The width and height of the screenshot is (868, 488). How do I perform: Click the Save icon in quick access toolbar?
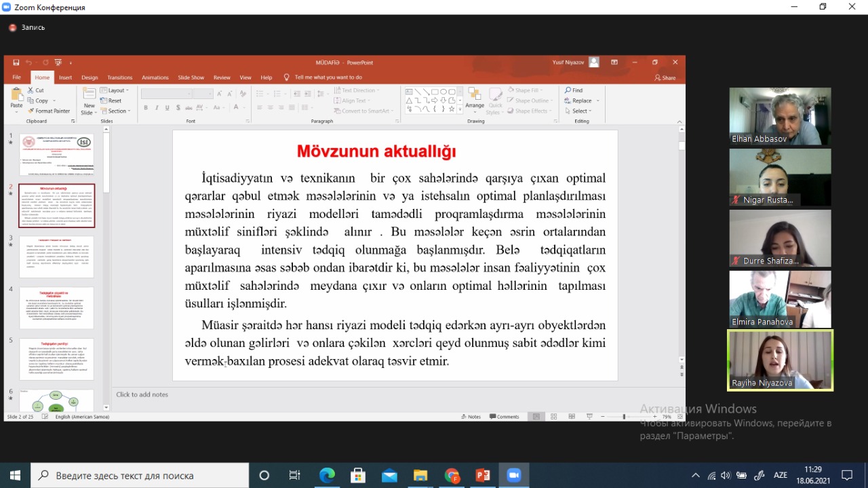16,62
